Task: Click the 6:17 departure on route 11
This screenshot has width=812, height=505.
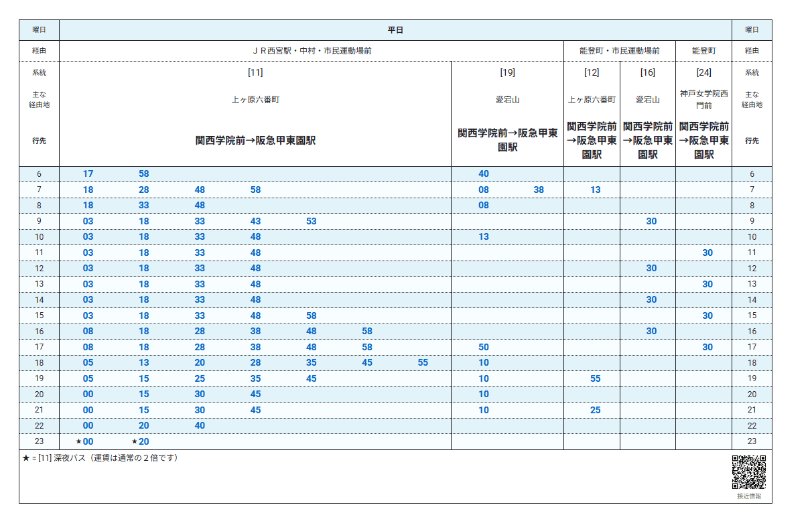Action: (88, 174)
